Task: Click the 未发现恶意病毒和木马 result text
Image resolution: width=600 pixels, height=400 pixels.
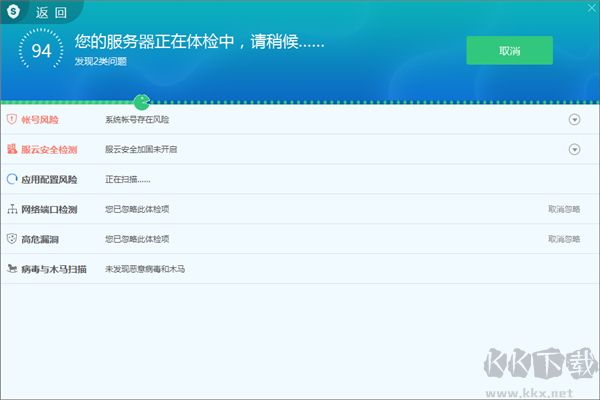Action: coord(145,269)
